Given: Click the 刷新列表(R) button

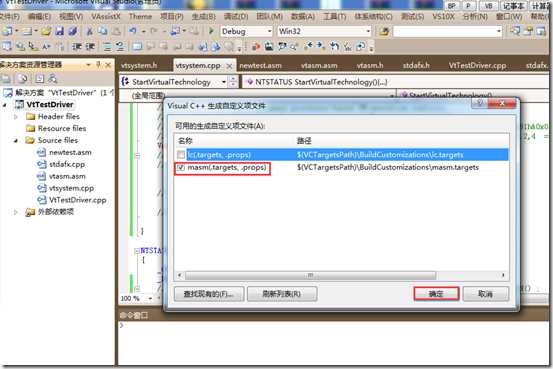Looking at the screenshot, I should tap(282, 294).
